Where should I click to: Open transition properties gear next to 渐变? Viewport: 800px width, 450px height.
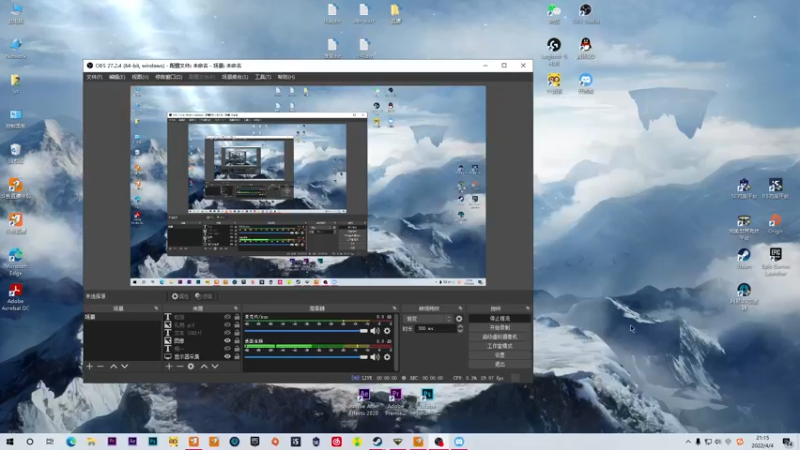click(x=459, y=319)
